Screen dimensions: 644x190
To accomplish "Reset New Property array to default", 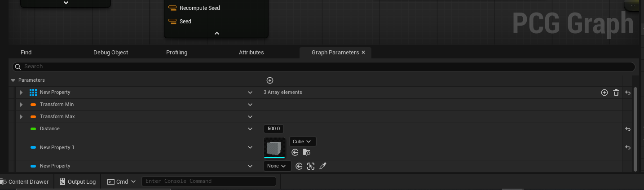I will pos(628,93).
